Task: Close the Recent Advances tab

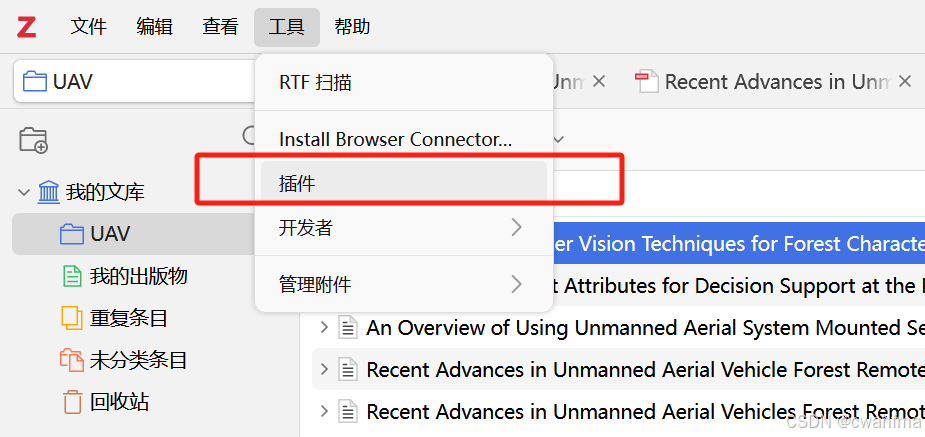Action: click(904, 82)
